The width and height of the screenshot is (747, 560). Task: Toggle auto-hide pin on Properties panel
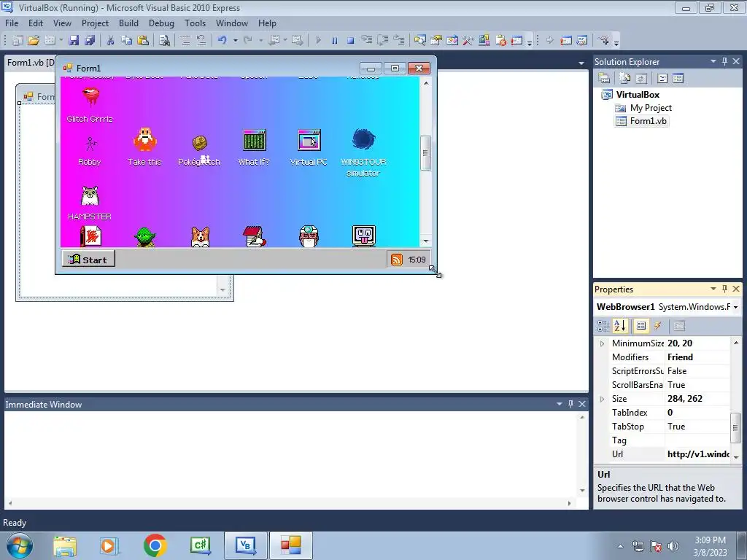(724, 289)
